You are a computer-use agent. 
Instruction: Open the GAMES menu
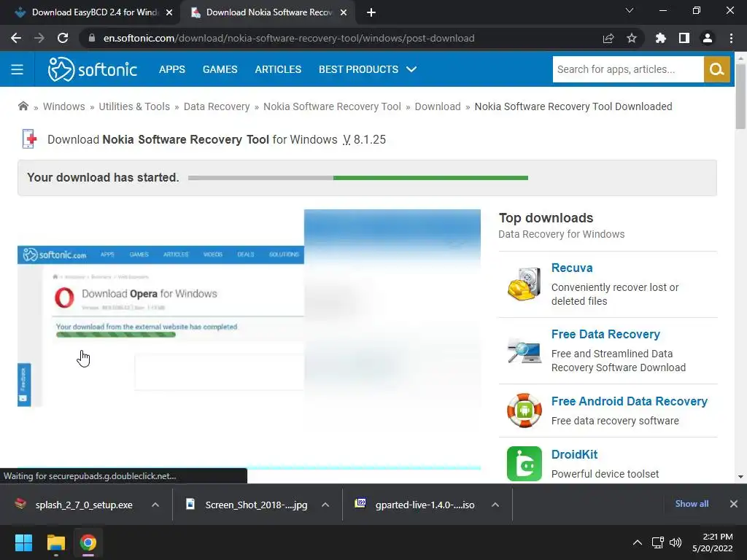click(x=220, y=69)
